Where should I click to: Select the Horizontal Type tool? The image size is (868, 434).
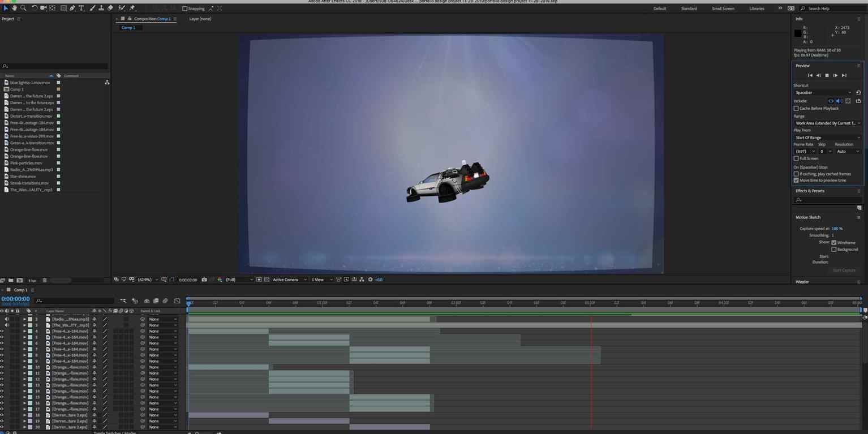pyautogui.click(x=81, y=8)
